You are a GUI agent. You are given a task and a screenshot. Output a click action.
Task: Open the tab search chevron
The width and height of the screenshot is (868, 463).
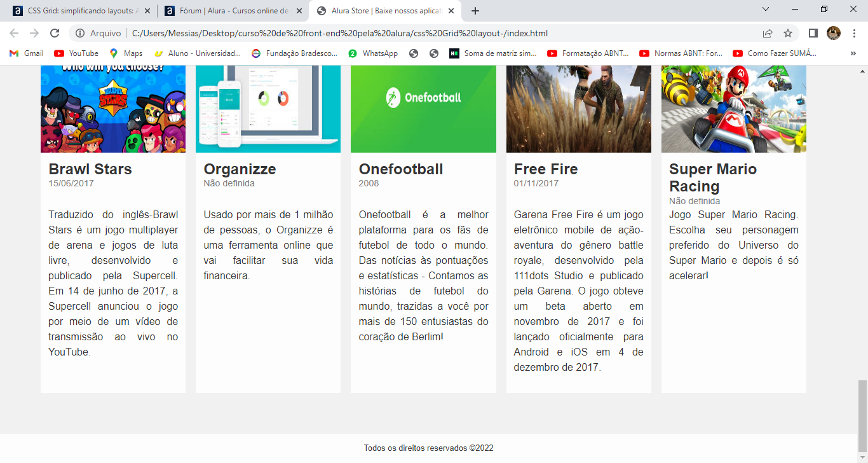tap(766, 9)
